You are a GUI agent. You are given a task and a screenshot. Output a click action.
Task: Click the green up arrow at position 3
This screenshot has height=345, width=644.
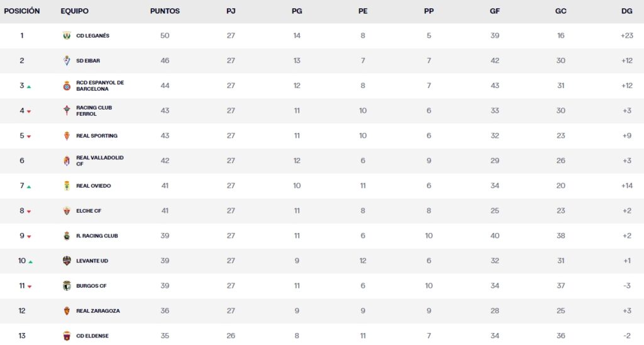click(x=29, y=87)
